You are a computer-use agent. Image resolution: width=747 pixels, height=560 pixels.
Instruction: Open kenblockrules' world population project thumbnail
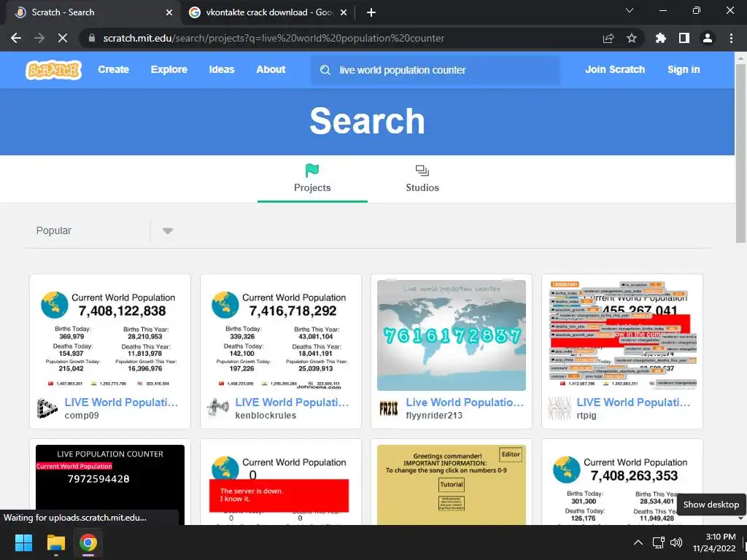point(281,335)
